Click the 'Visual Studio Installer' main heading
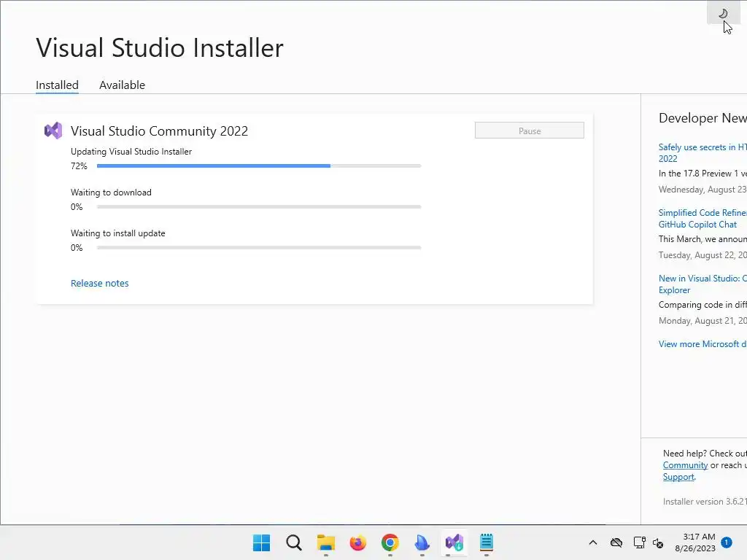Screen dimensions: 747x560 (x=160, y=47)
